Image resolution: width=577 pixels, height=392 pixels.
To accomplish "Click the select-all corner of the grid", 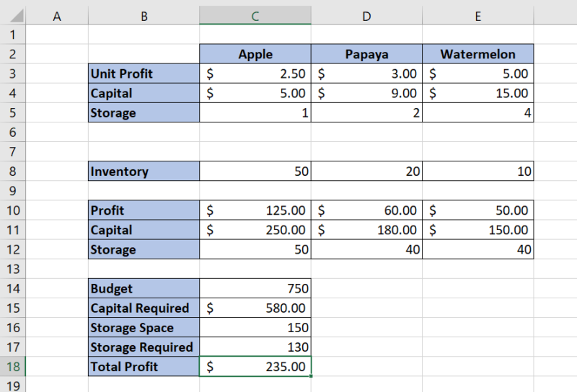I will (12, 16).
